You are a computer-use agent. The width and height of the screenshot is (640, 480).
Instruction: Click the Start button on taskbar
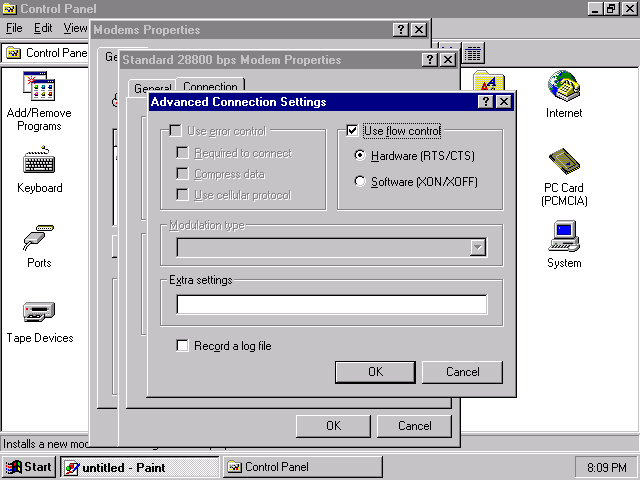point(29,467)
